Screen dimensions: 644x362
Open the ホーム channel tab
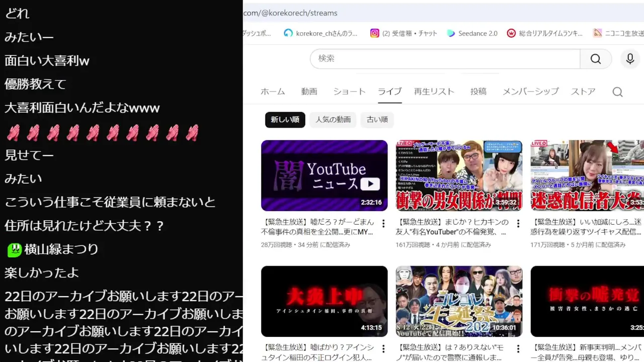(273, 92)
